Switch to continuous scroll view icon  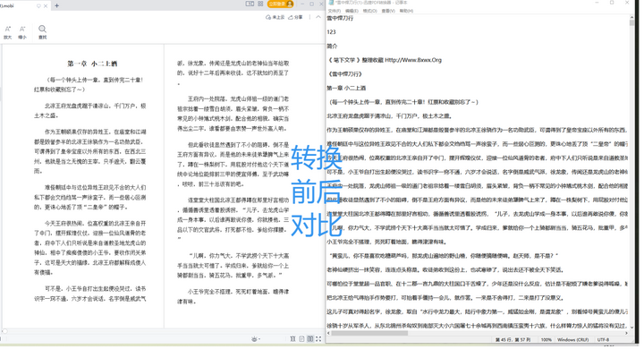(x=292, y=339)
